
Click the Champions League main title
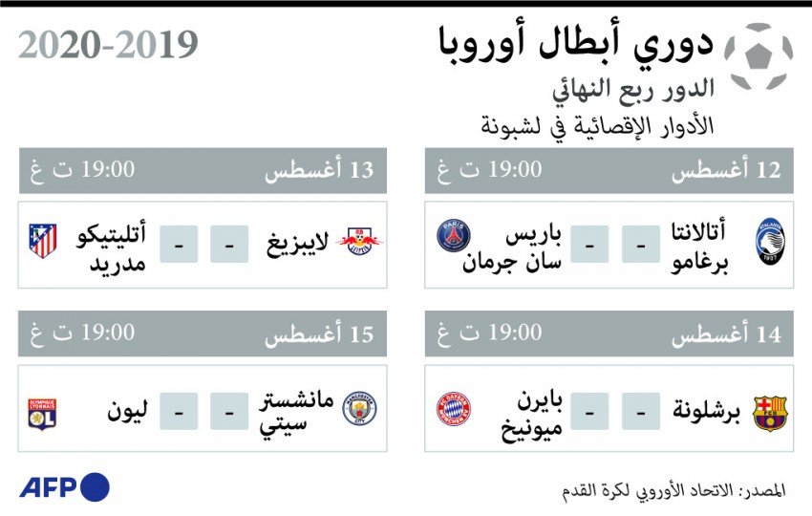[x=573, y=43]
